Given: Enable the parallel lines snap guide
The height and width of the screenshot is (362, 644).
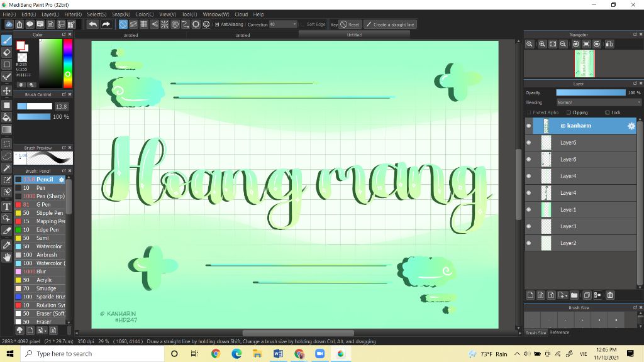Looking at the screenshot, I should pos(133,25).
